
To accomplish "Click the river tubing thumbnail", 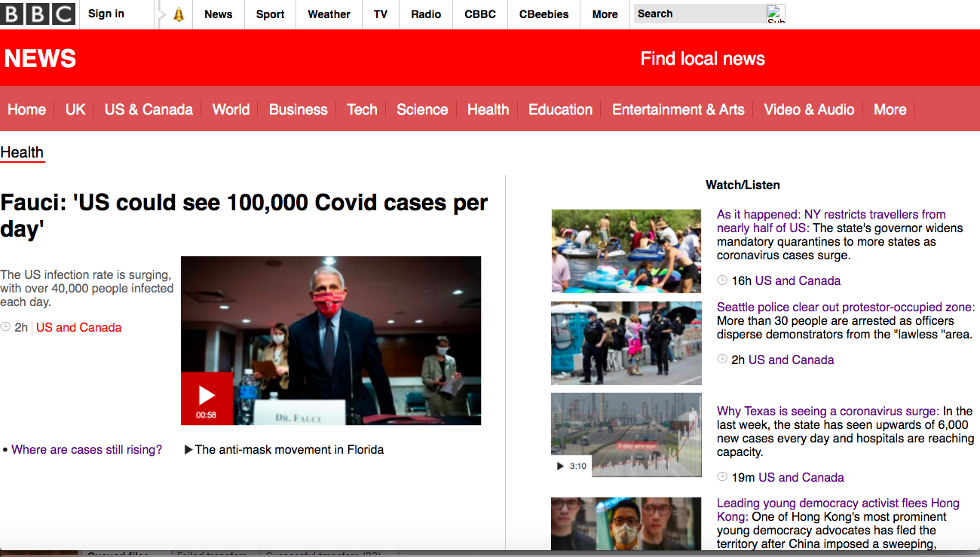I will [x=626, y=251].
